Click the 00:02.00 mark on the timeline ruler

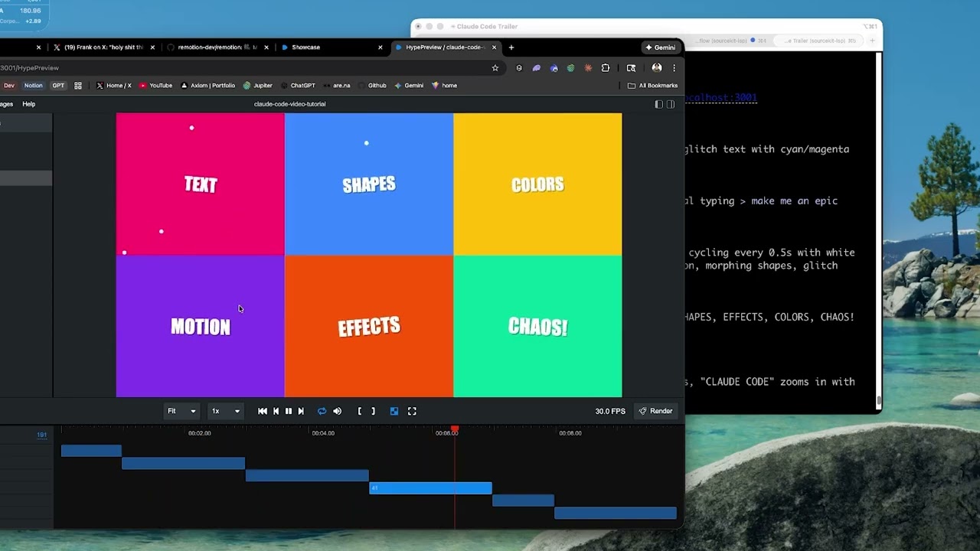point(199,433)
